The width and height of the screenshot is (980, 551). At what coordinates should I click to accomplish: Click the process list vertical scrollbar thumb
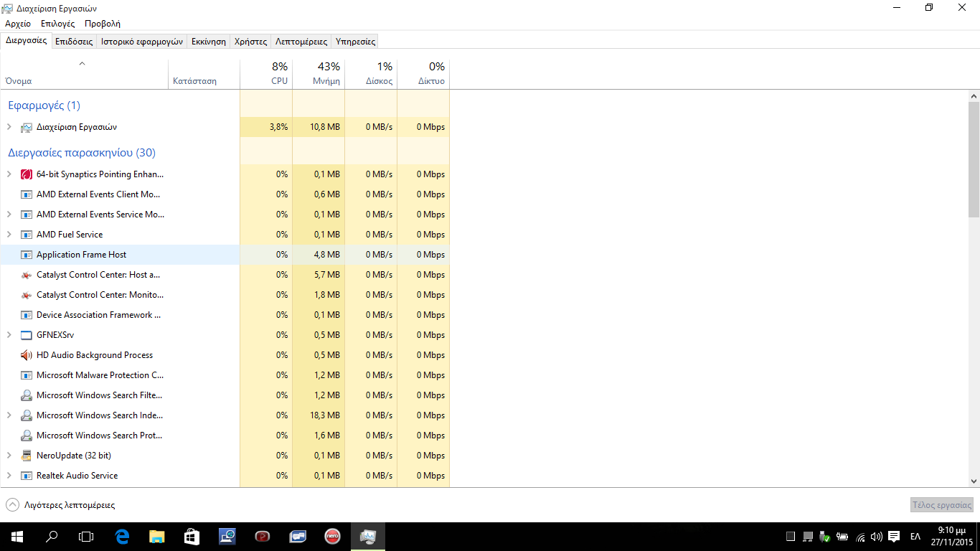974,159
